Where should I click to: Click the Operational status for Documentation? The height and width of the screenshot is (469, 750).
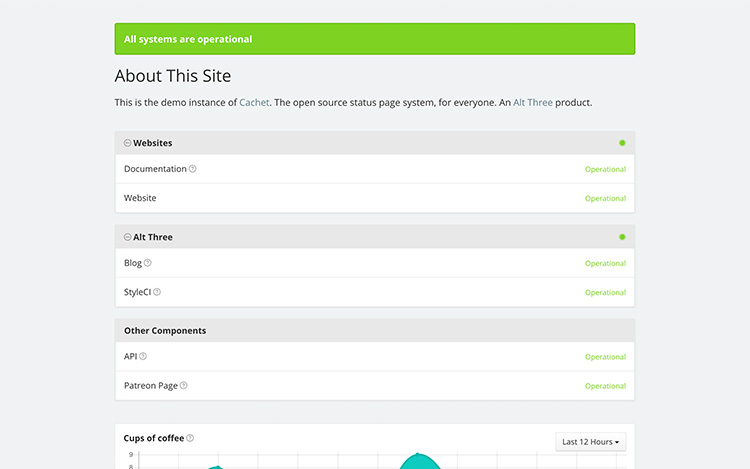point(605,169)
